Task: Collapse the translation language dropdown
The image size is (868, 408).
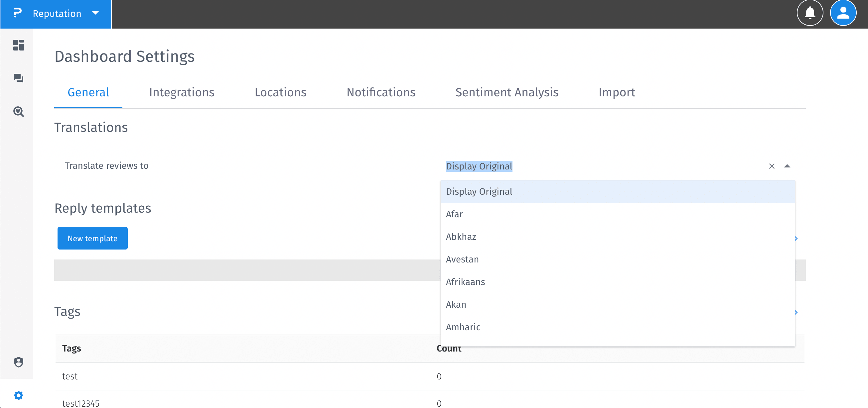Action: click(787, 166)
